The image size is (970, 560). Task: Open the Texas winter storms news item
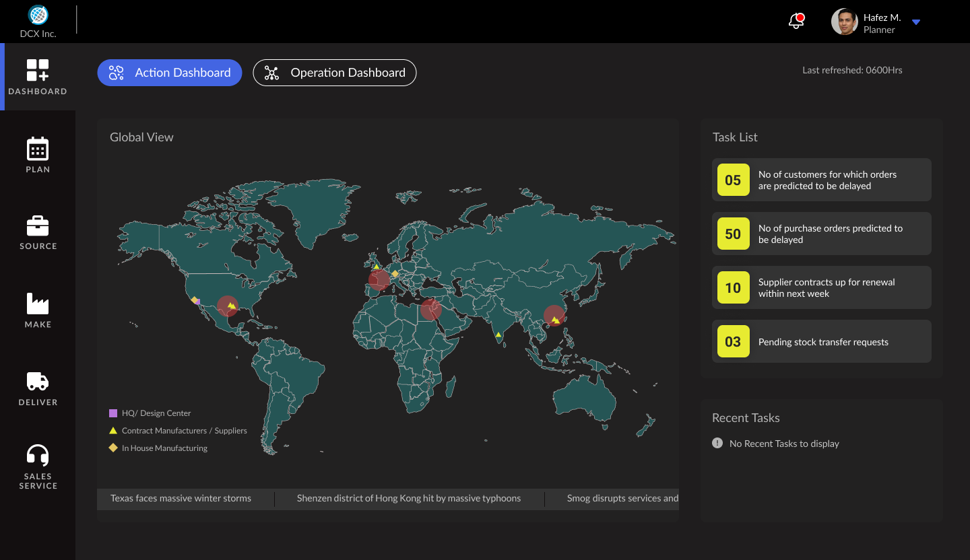181,499
